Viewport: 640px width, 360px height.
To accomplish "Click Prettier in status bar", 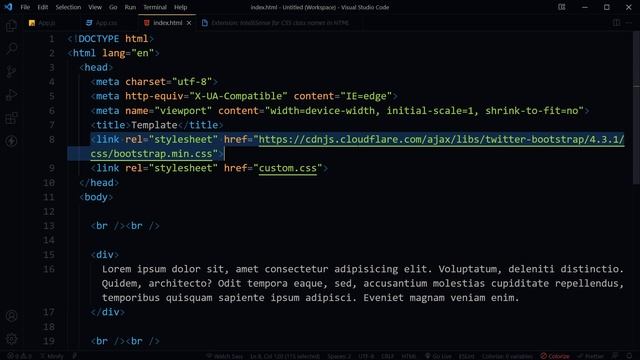I will (x=591, y=356).
